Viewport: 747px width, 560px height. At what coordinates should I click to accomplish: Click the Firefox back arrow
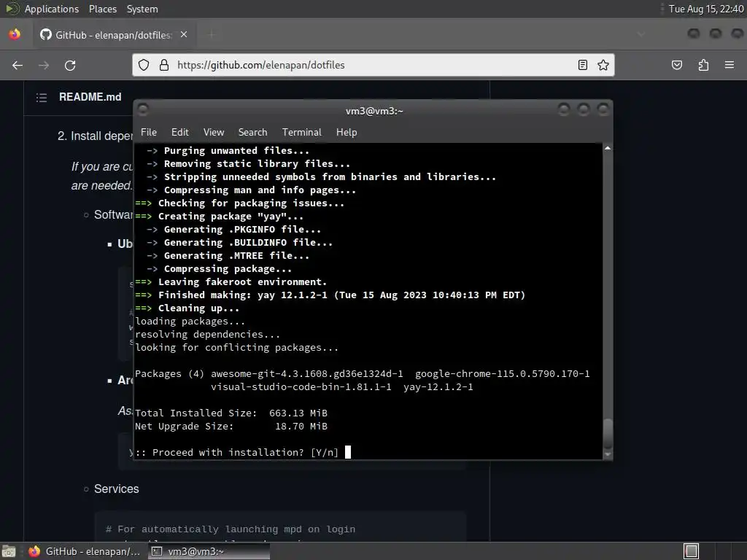(18, 65)
